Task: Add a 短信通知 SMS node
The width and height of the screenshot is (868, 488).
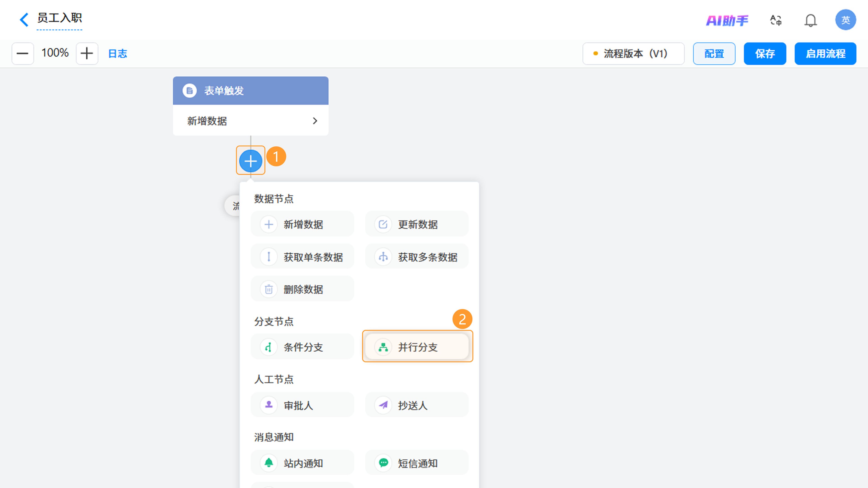Action: click(416, 463)
